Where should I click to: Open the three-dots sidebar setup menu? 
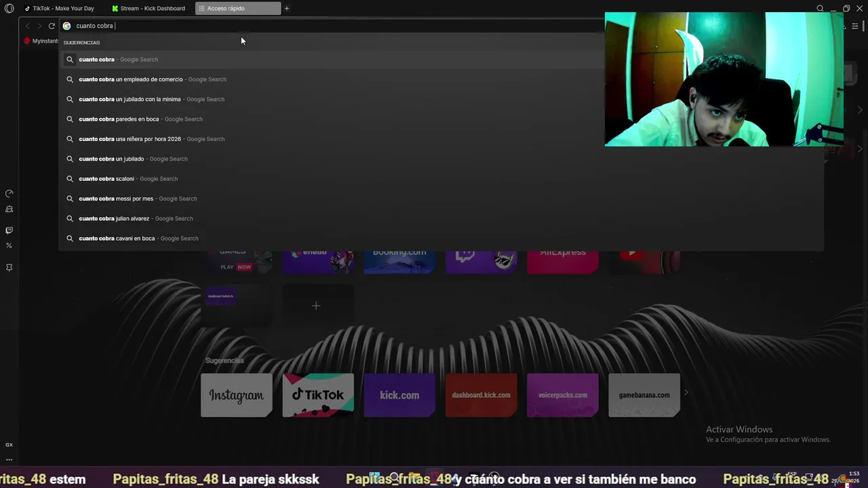click(9, 460)
